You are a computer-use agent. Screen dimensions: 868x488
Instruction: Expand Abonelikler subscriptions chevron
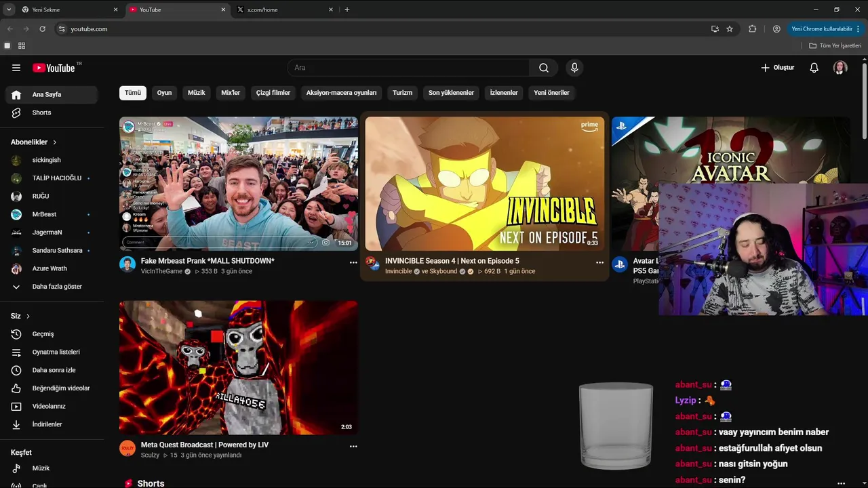(55, 142)
